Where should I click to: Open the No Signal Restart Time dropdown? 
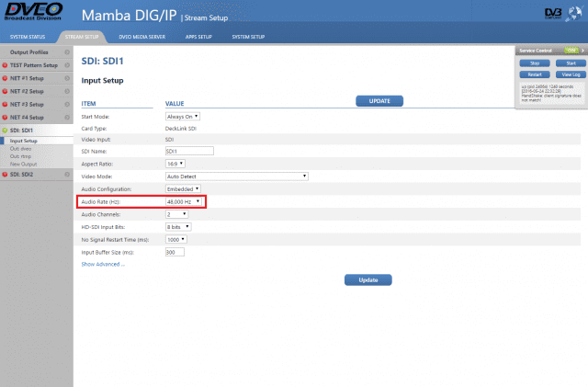click(x=175, y=240)
